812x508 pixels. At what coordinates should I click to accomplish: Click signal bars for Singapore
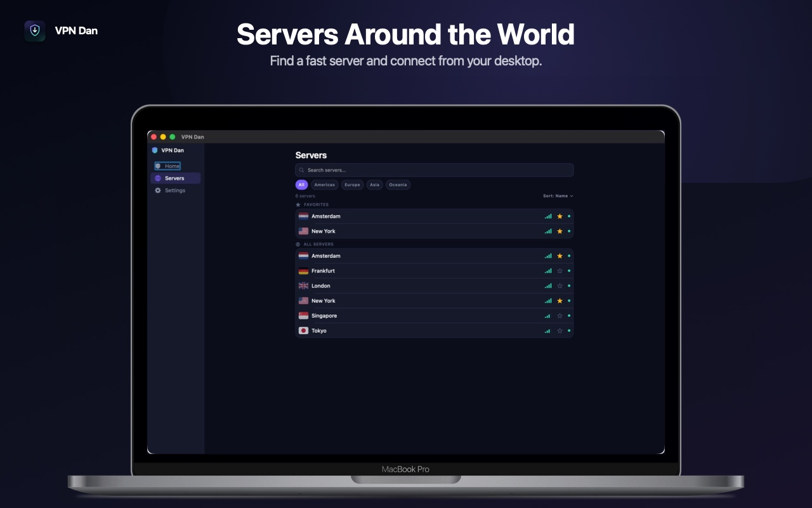[x=547, y=316]
